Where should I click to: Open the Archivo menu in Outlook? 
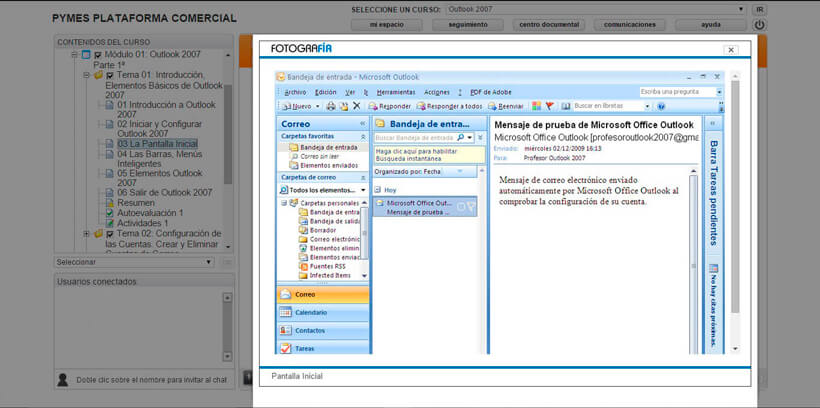(x=295, y=92)
